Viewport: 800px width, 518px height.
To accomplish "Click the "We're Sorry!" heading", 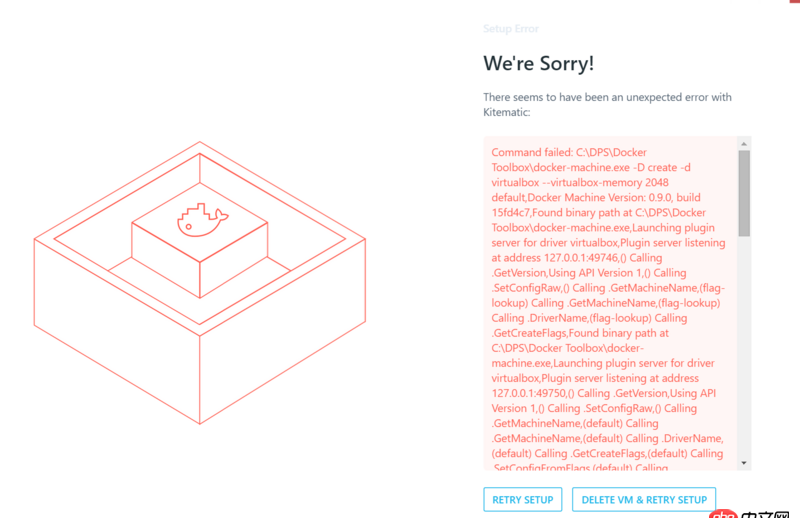I will click(538, 63).
